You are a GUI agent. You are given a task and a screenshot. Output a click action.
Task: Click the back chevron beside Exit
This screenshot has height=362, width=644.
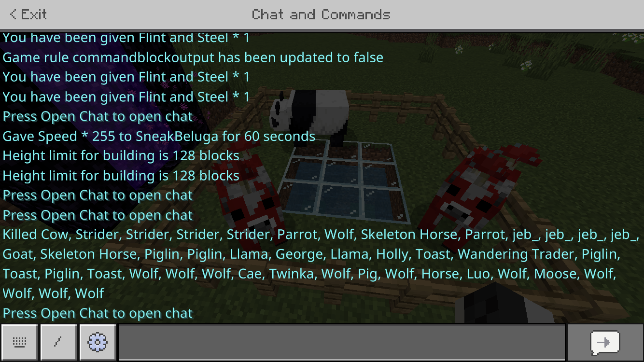pos(13,14)
